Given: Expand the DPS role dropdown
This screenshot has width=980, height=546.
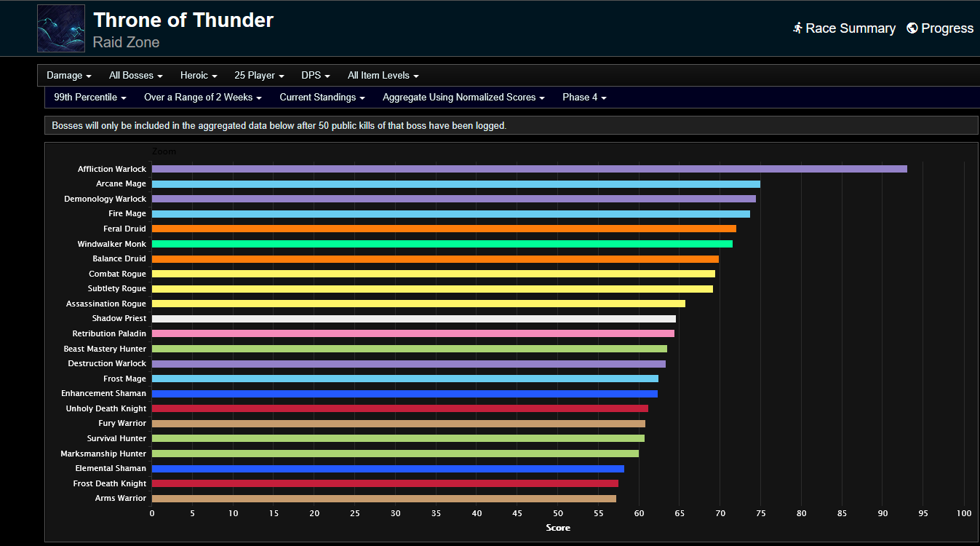Looking at the screenshot, I should click(x=316, y=76).
